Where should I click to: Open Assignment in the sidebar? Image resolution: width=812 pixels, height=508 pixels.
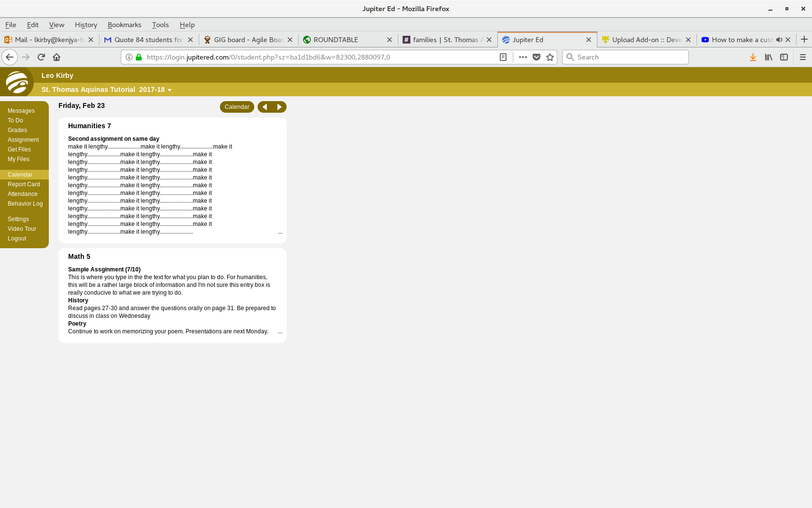tap(23, 140)
